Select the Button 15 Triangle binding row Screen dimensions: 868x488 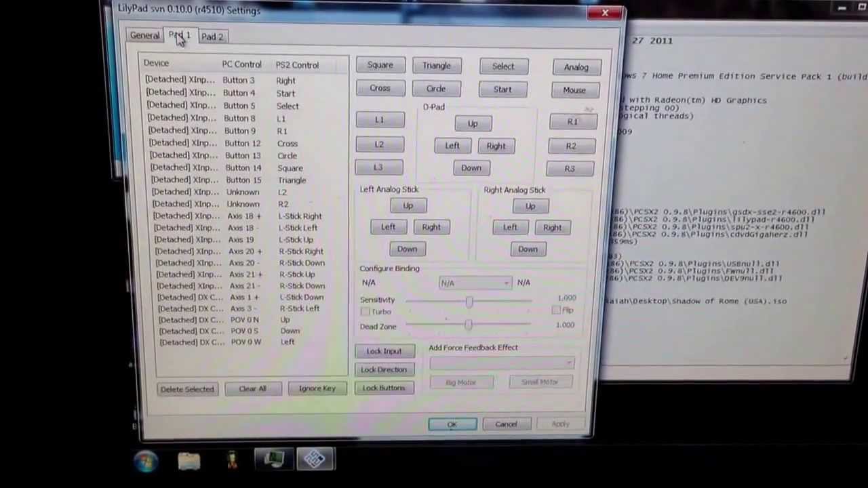tap(247, 180)
